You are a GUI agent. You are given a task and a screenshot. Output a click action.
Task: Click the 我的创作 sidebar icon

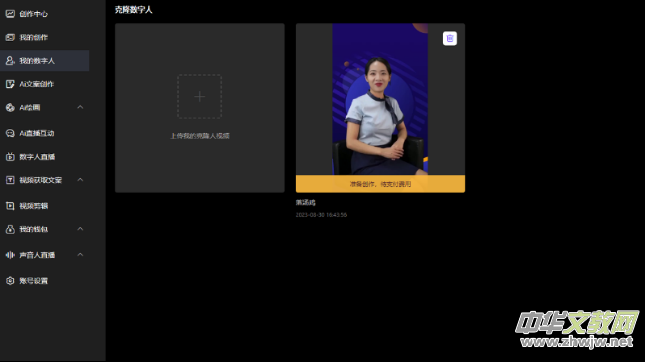click(10, 37)
